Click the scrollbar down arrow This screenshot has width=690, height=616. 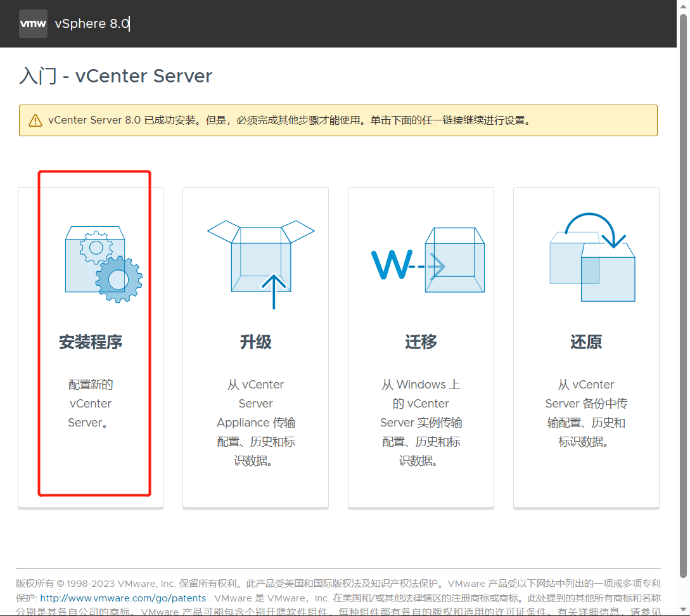pyautogui.click(x=683, y=610)
